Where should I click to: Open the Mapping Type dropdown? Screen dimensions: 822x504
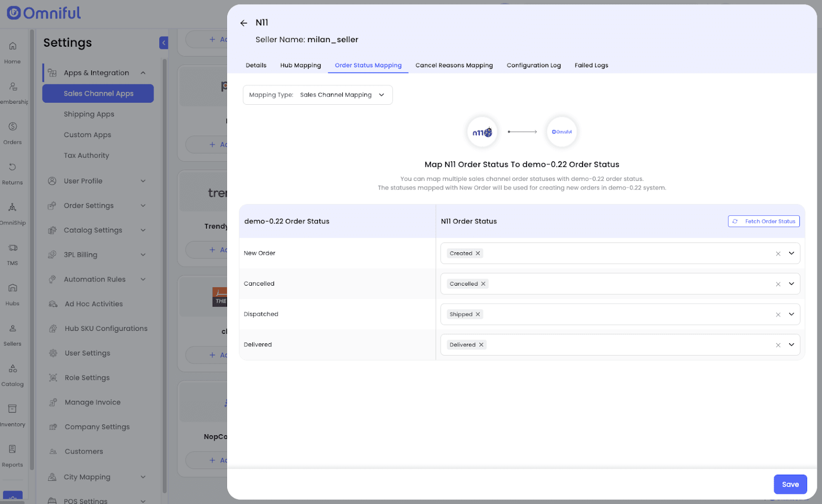[x=317, y=95]
